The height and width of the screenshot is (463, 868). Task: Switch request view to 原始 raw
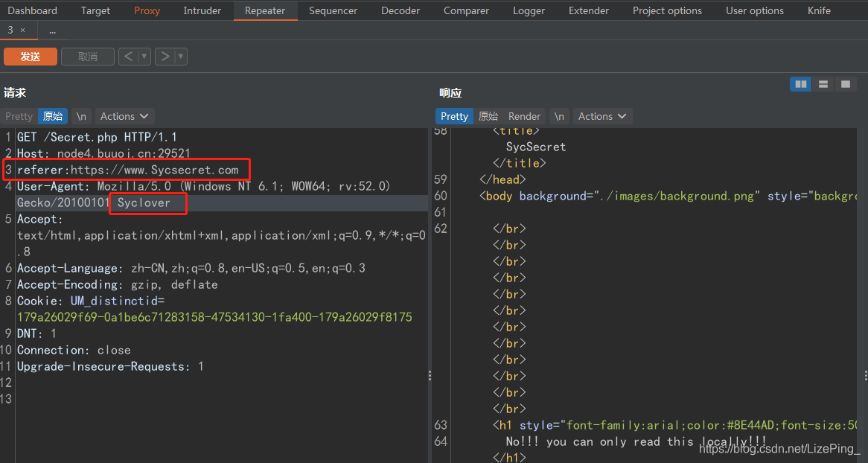pyautogui.click(x=53, y=116)
